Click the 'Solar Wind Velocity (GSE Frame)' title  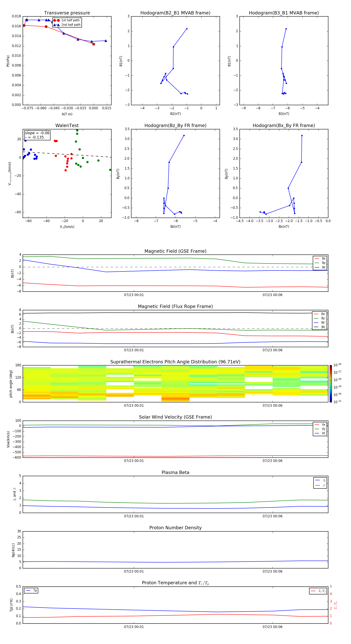click(175, 417)
